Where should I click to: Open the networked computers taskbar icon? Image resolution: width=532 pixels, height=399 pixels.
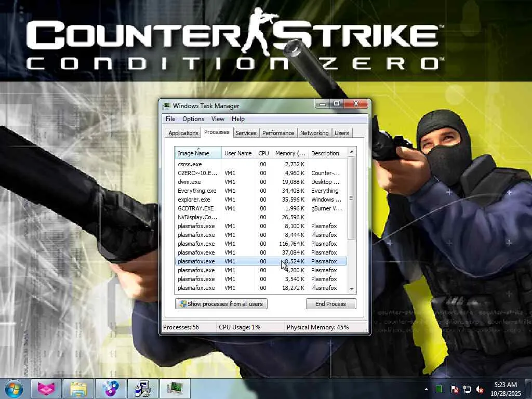pyautogui.click(x=143, y=389)
